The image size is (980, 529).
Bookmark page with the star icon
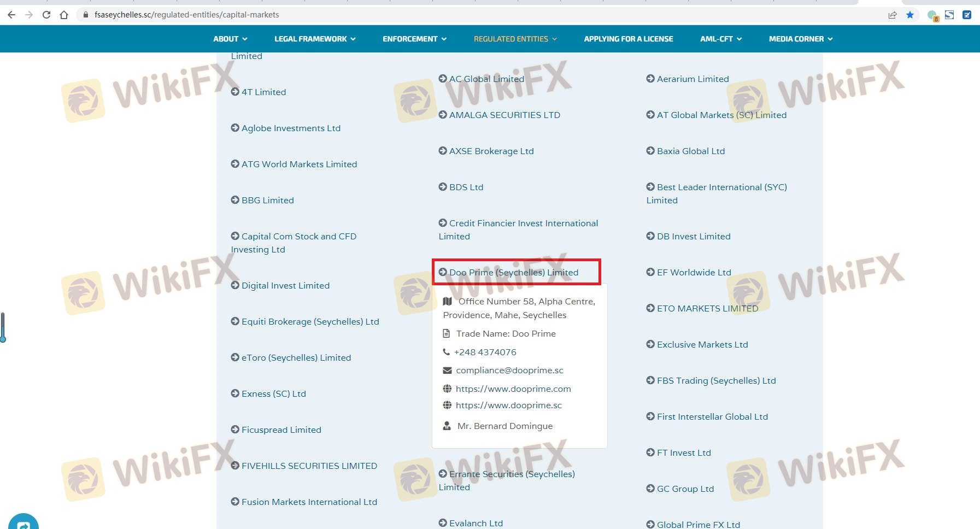910,15
